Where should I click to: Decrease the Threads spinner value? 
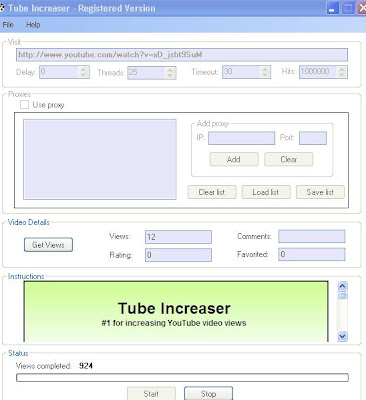coord(170,76)
